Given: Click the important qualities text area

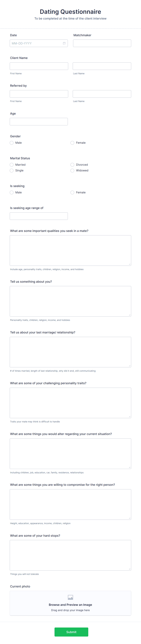Looking at the screenshot, I should 70,250.
